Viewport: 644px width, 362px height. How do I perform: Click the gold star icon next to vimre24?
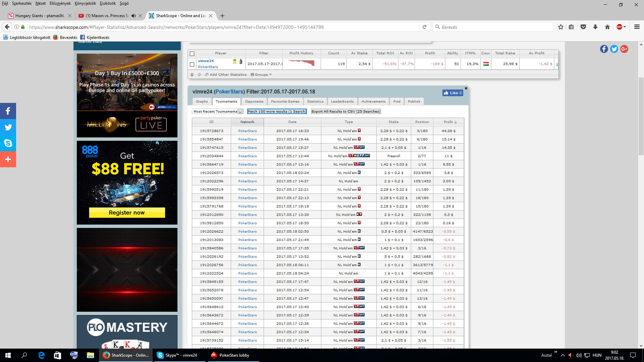pyautogui.click(x=235, y=61)
